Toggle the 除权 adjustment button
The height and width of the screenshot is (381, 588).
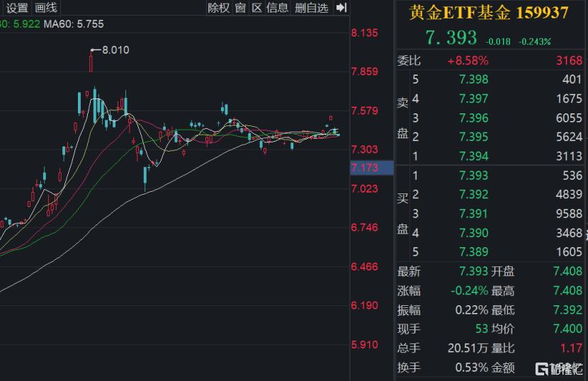tap(219, 8)
